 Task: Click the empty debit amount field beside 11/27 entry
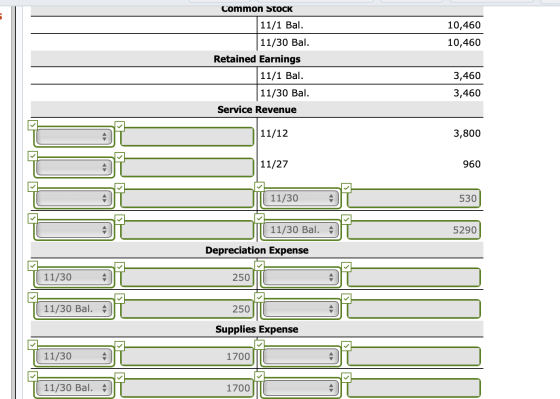[187, 167]
